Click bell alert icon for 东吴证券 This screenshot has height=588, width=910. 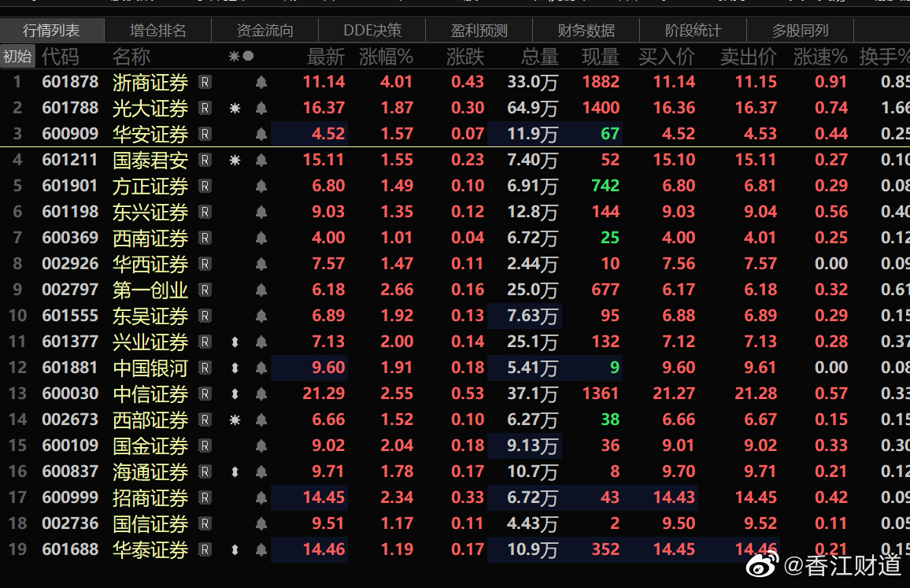pyautogui.click(x=261, y=316)
